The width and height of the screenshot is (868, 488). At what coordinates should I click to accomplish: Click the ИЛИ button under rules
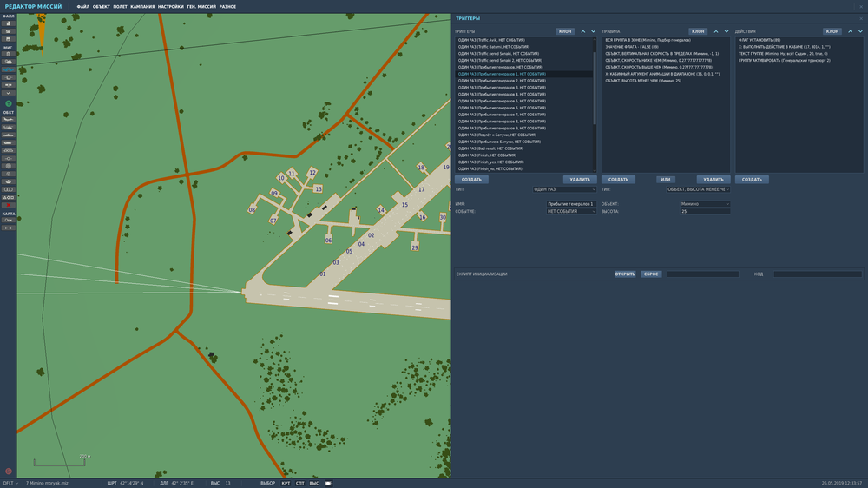(666, 180)
